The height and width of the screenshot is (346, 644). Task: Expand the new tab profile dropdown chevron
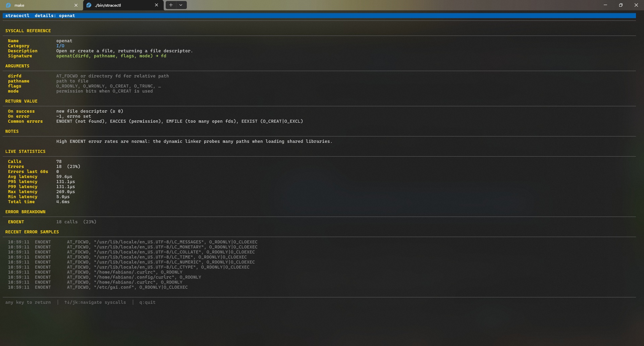pyautogui.click(x=181, y=5)
